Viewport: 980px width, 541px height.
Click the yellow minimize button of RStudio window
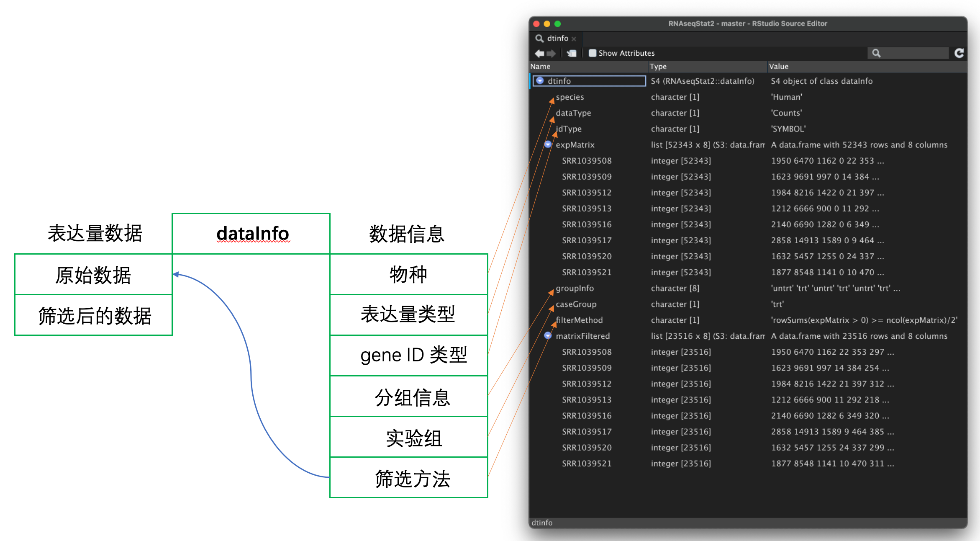[547, 24]
